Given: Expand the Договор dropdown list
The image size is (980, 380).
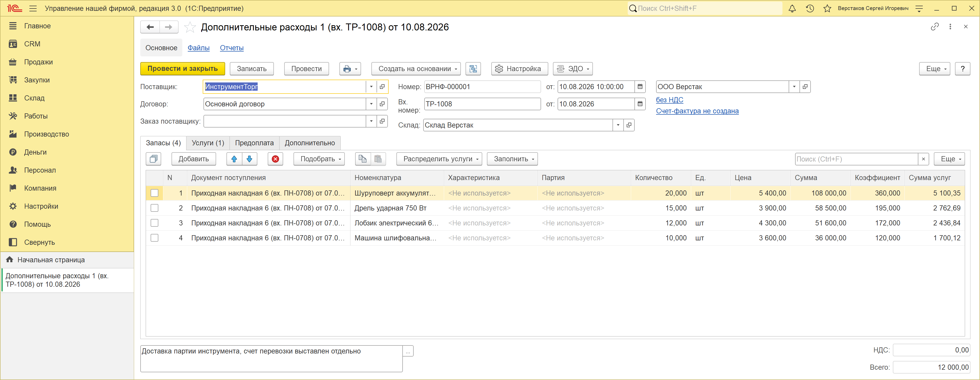Looking at the screenshot, I should 371,104.
